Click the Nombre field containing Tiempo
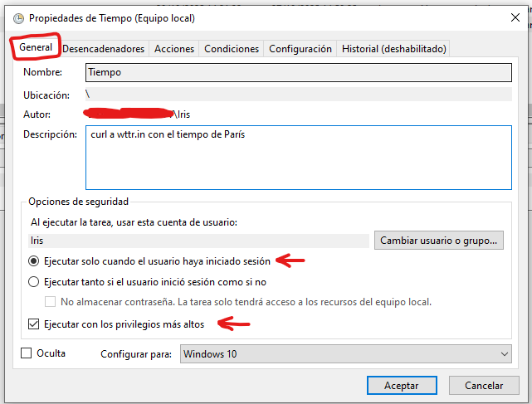Viewport: 532px width, 404px height. click(298, 72)
